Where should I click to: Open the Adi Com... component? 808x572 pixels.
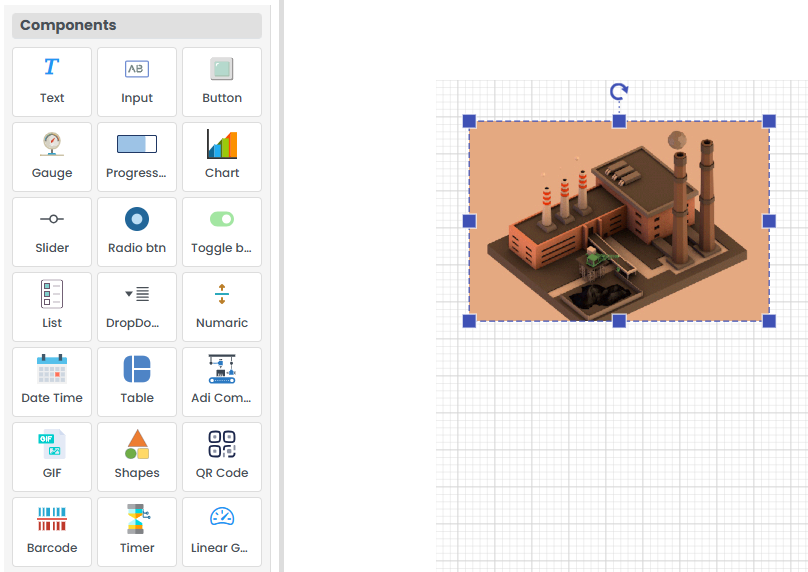click(222, 382)
